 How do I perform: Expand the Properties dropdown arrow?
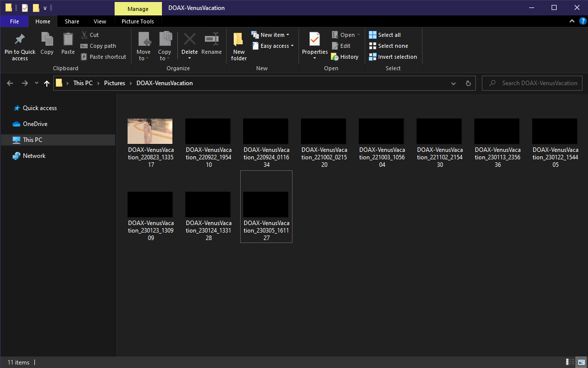[314, 58]
